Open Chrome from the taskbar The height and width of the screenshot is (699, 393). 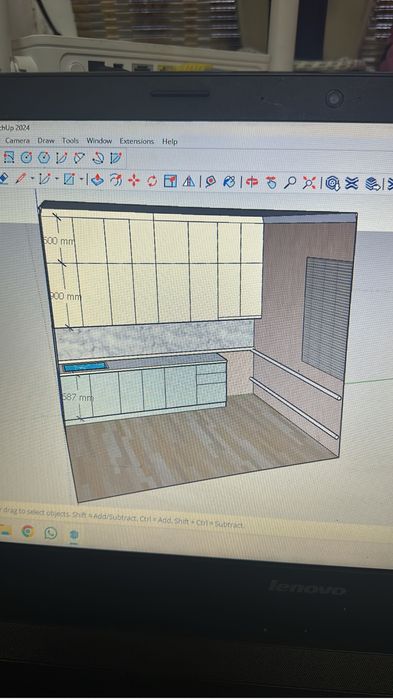click(28, 531)
